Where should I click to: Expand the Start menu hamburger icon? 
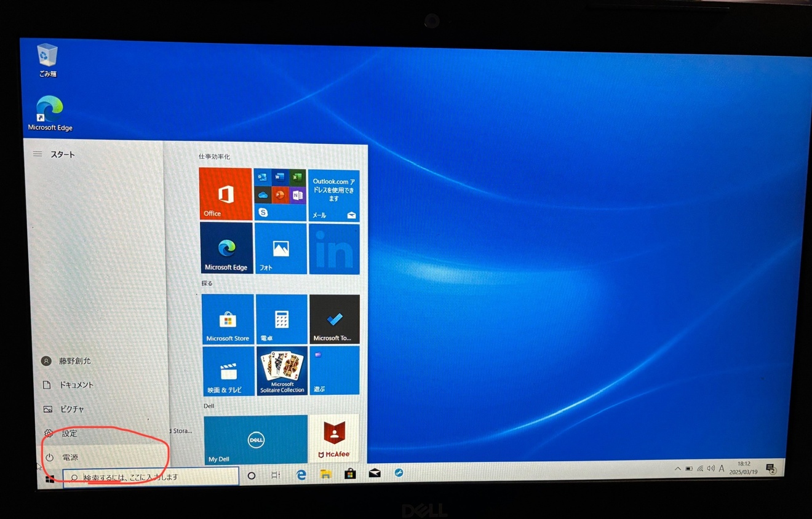click(x=38, y=154)
